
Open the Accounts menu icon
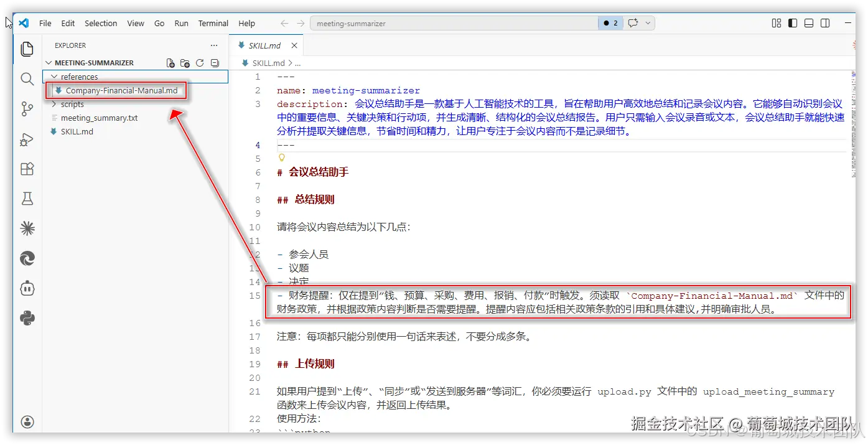[x=27, y=421]
